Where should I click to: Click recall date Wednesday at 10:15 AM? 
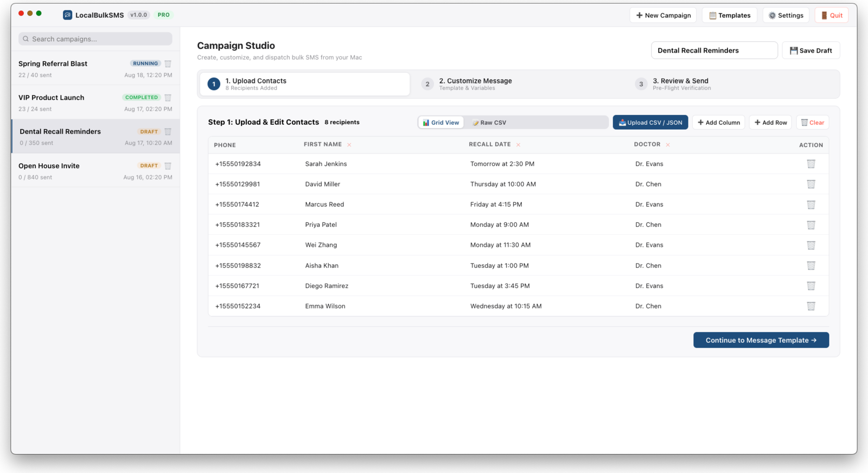506,306
